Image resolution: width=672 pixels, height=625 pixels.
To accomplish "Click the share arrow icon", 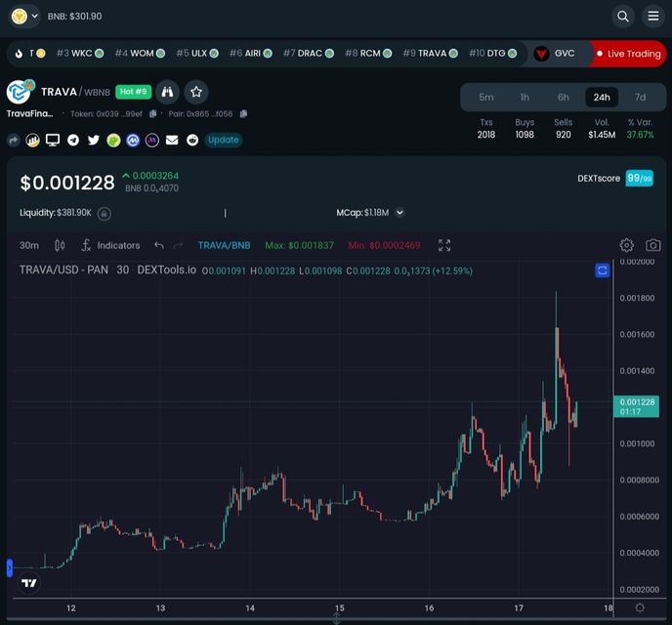I will (14, 140).
